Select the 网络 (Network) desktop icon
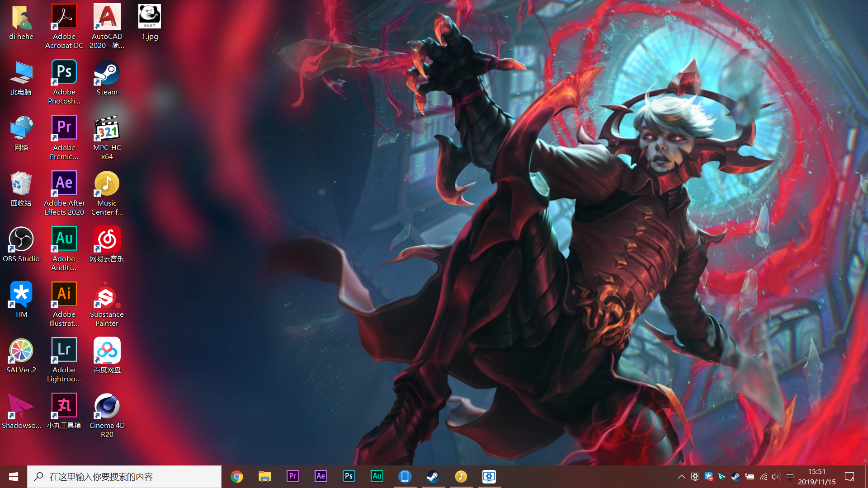868x488 pixels. [21, 134]
